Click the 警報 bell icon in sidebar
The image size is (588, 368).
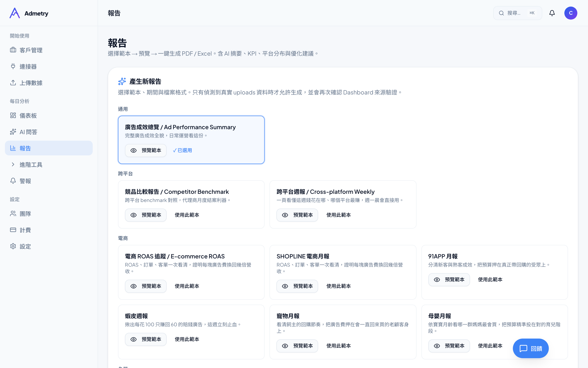pos(13,181)
